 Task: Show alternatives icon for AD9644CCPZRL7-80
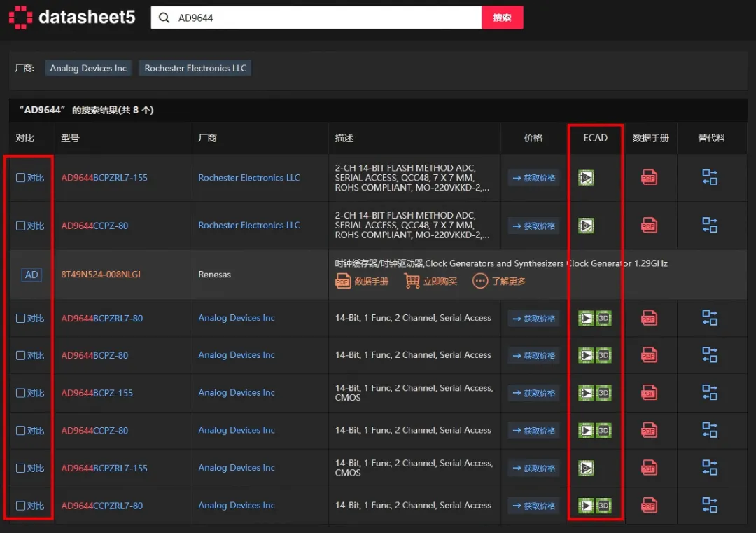click(x=710, y=505)
